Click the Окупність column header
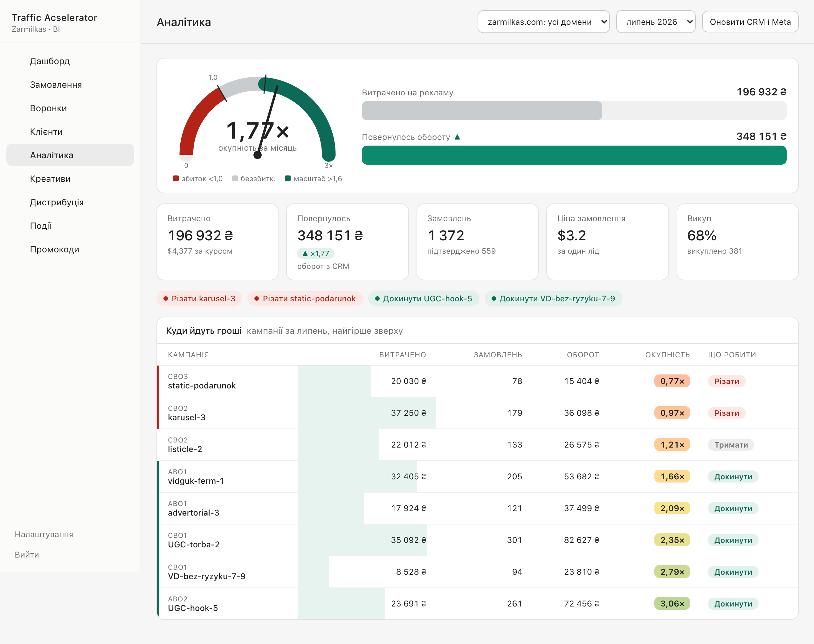The height and width of the screenshot is (644, 814). tap(667, 355)
